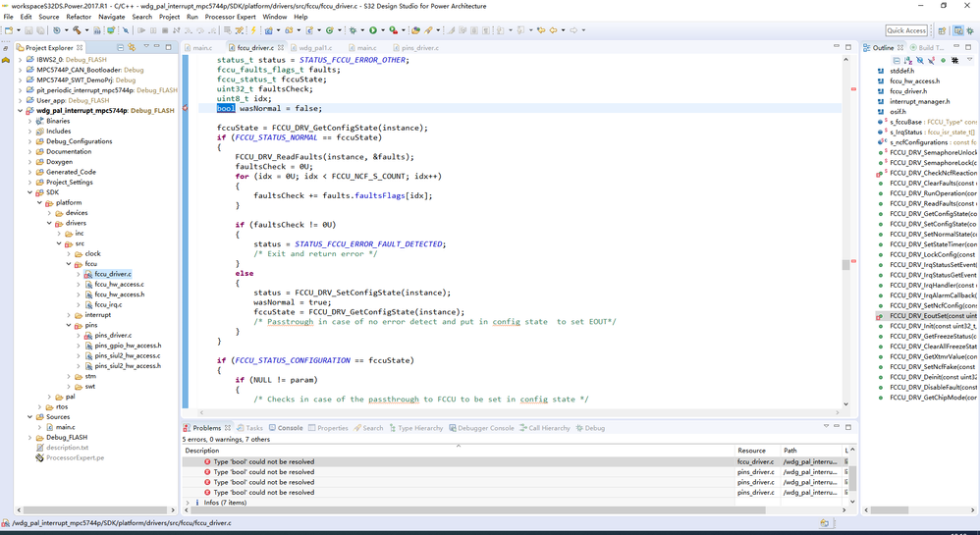980x535 pixels.
Task: Toggle Hide Non-Public members green icon
Action: (x=943, y=61)
